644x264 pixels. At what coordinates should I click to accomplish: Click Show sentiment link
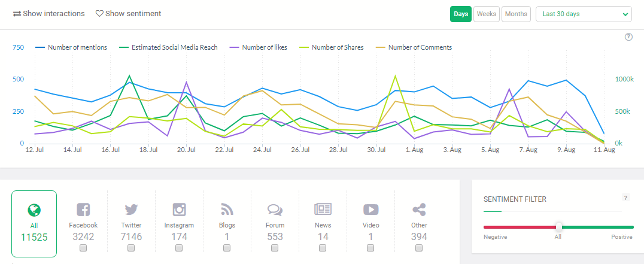click(128, 13)
